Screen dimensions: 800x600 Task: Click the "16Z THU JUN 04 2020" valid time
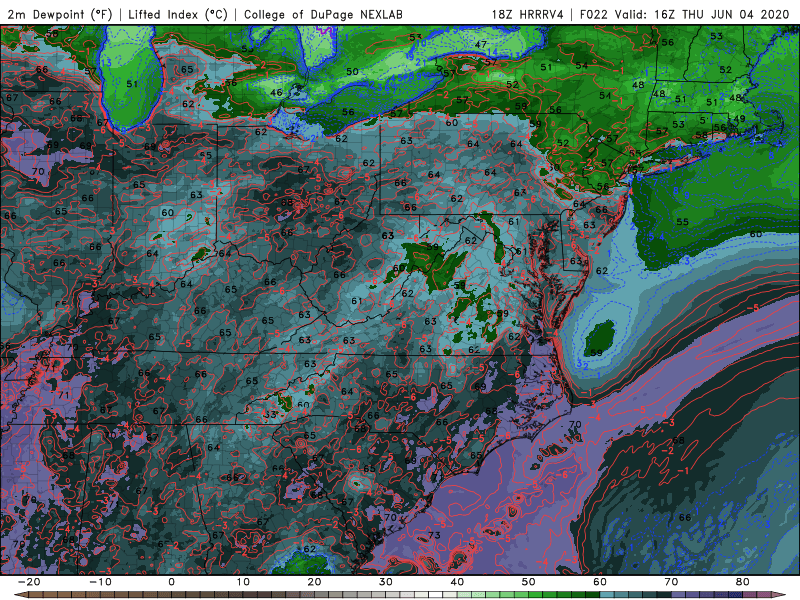(x=722, y=14)
